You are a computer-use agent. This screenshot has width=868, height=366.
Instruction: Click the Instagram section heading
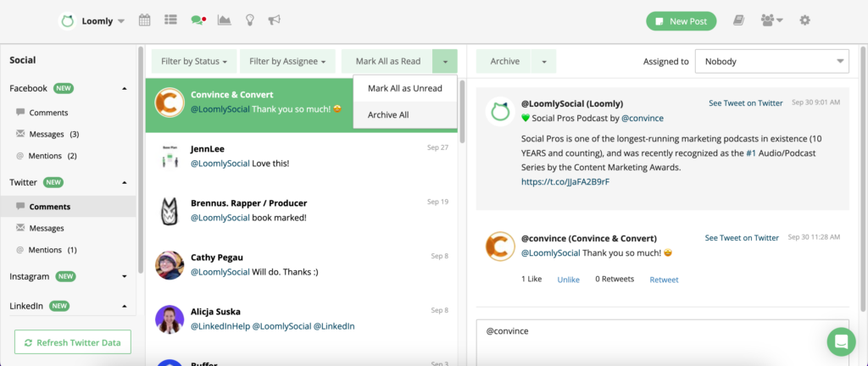(x=30, y=276)
